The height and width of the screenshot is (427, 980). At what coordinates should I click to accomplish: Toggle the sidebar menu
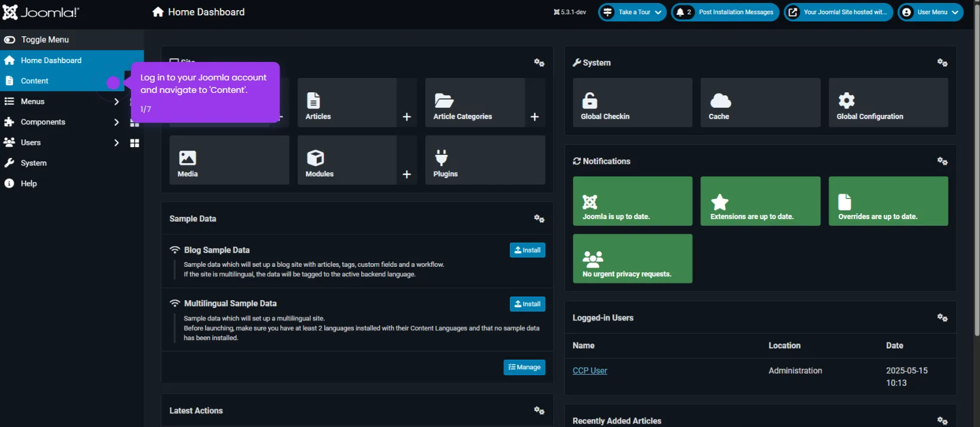coord(36,39)
